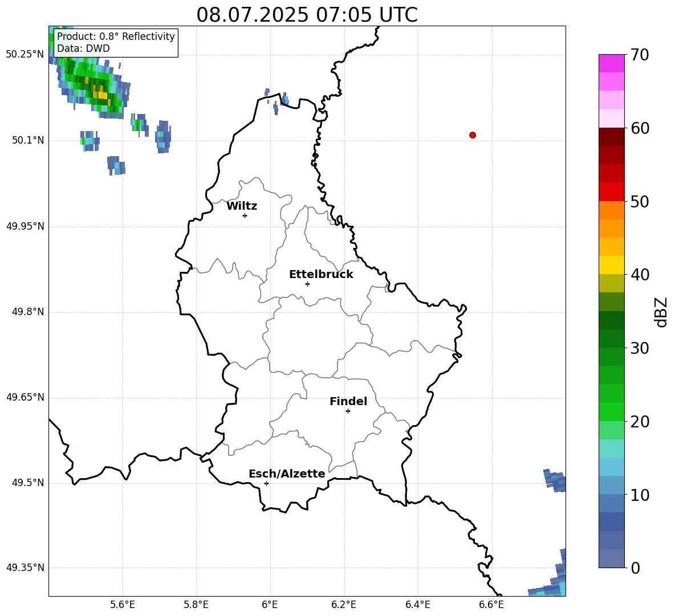Click the Ettelbruck city label
The height and width of the screenshot is (616, 675).
[321, 275]
